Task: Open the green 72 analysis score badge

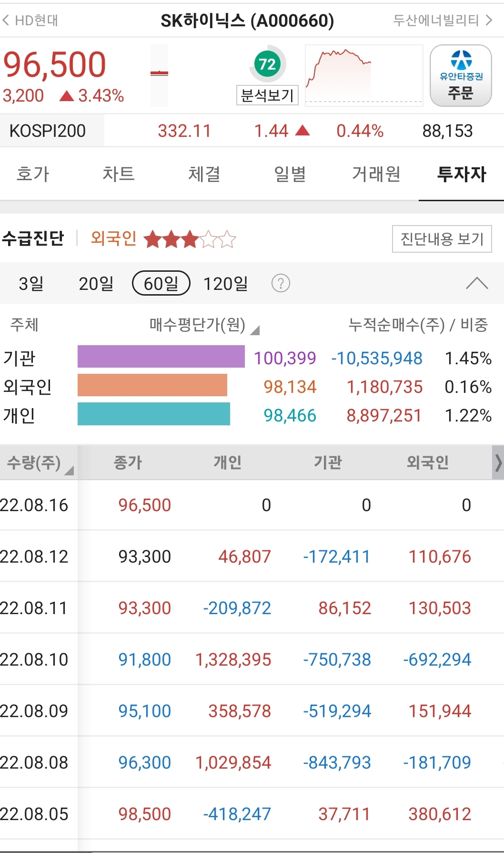Action: 267,64
